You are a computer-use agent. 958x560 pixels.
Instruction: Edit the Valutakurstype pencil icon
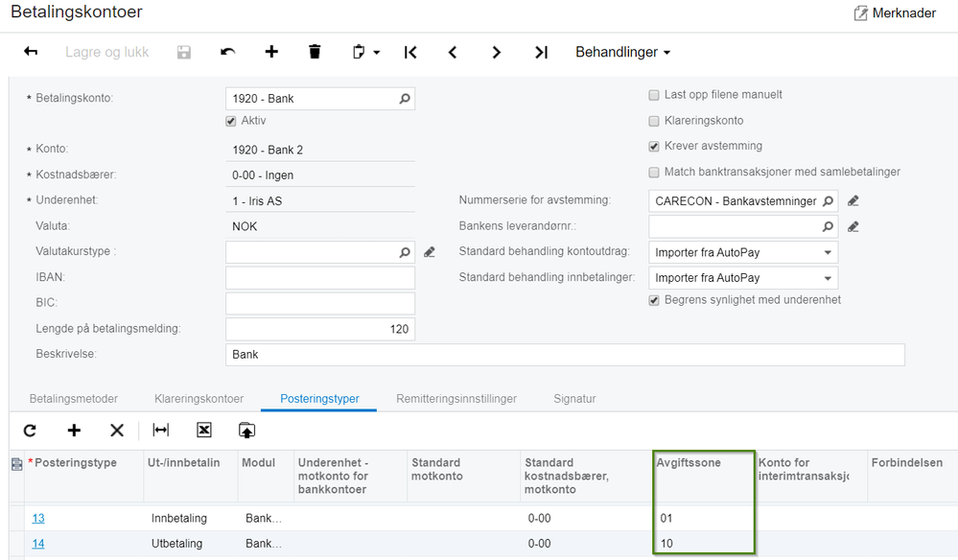[430, 252]
